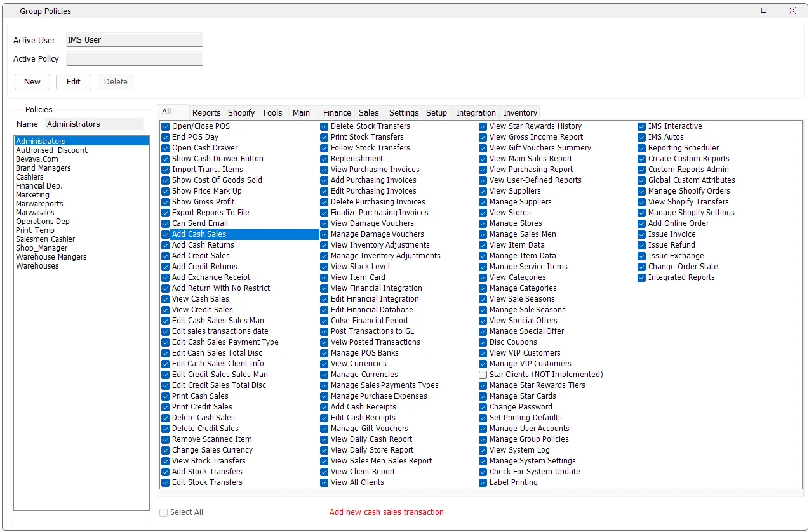
Task: Select the View Daily Cash Report row
Action: coord(398,439)
